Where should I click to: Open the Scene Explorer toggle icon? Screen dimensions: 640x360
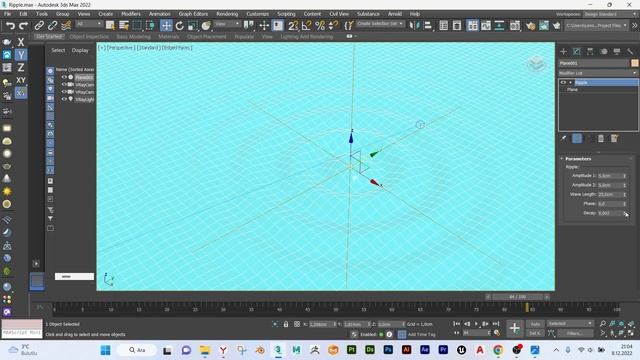(444, 26)
